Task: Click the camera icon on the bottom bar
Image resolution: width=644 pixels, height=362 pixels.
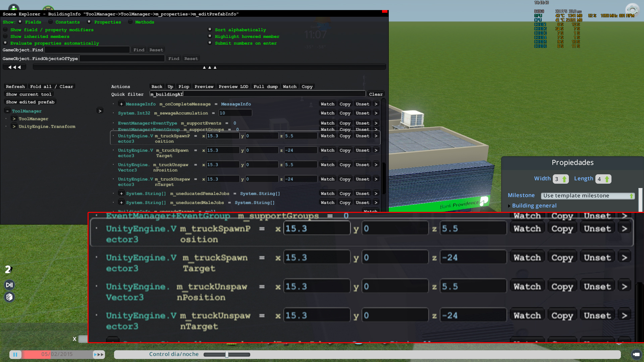Action: coord(636,354)
